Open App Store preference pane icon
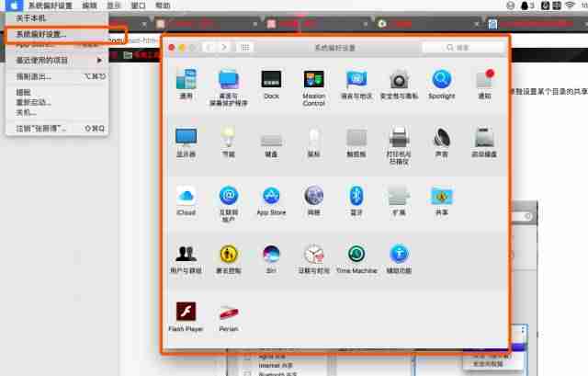The height and width of the screenshot is (376, 588). [271, 200]
